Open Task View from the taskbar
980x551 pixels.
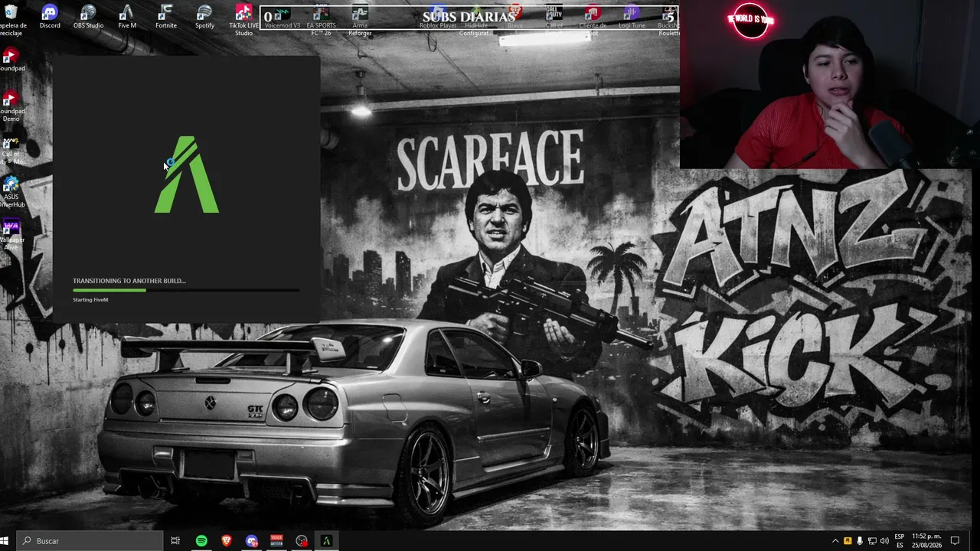point(175,541)
